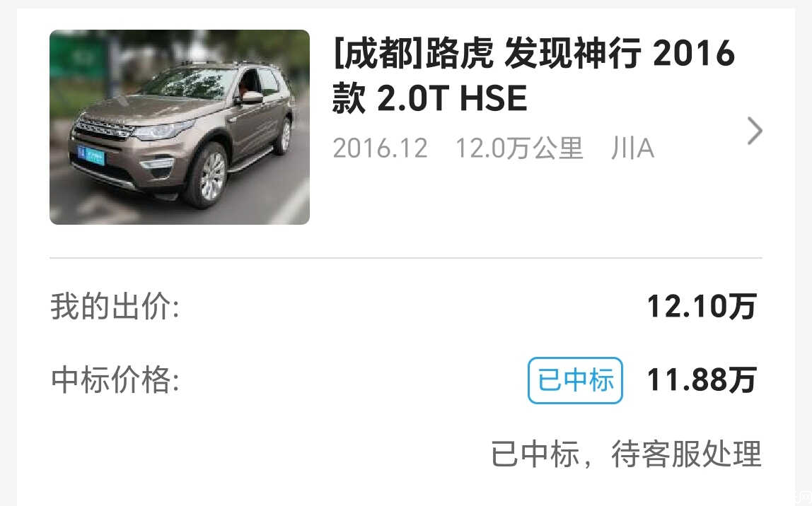Open listing details via the right chevron arrow
Screen dimensions: 812x506
pyautogui.click(x=755, y=130)
